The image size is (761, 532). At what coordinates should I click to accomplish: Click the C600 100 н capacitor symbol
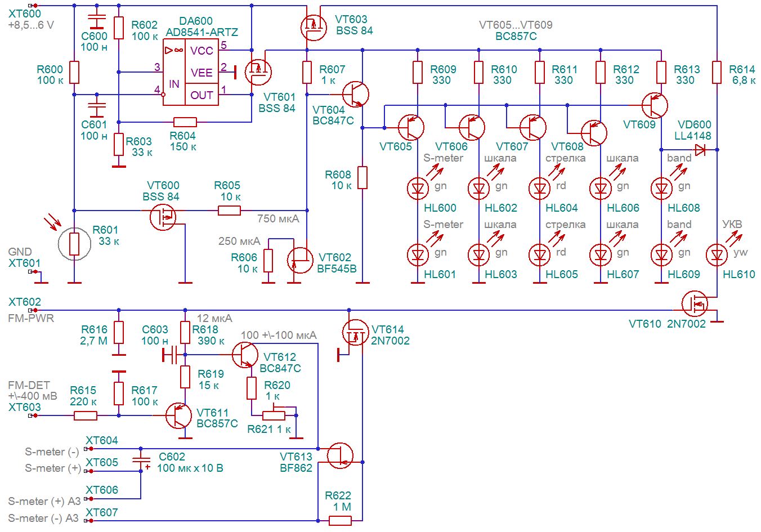coord(97,21)
